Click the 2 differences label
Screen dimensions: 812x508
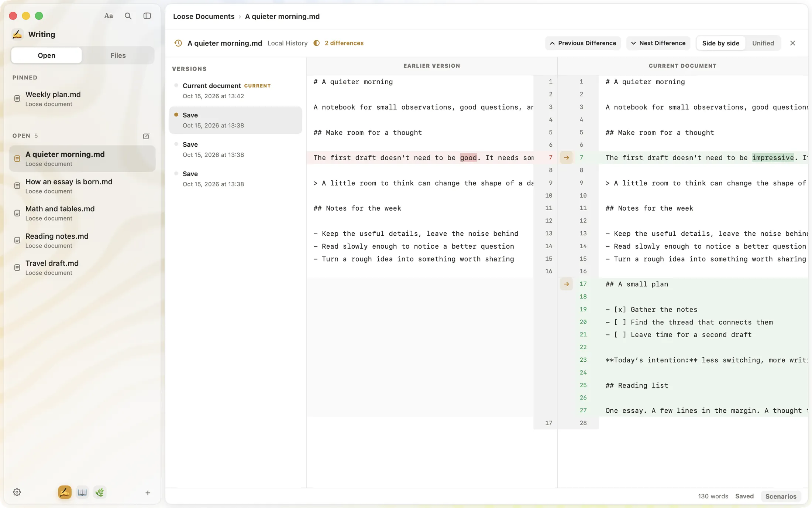pos(344,43)
